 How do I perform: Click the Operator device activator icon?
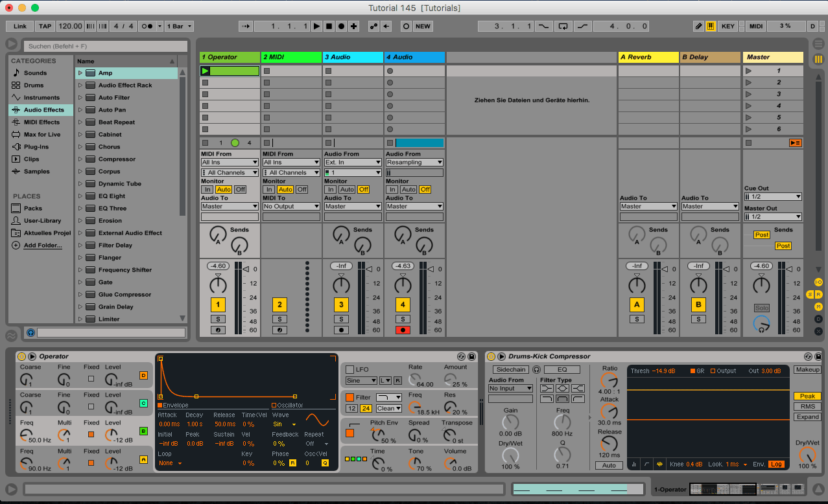pyautogui.click(x=21, y=356)
